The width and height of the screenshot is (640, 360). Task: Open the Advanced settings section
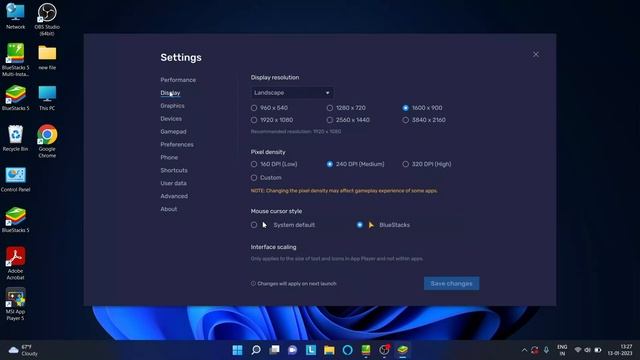[x=174, y=196]
